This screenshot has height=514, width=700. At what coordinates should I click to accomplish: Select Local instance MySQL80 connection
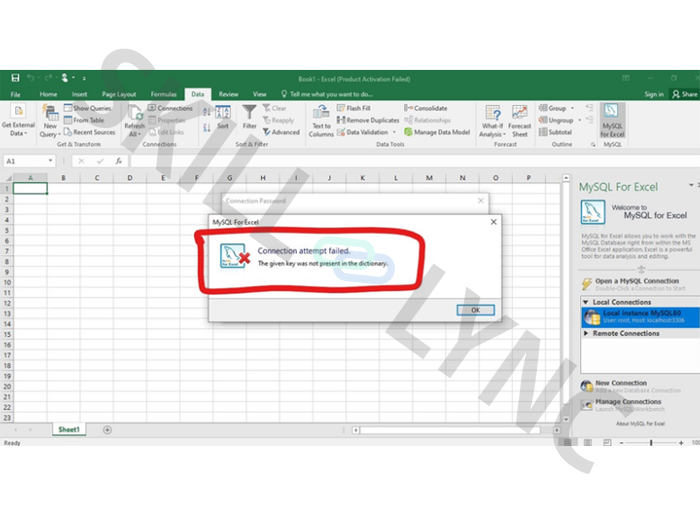pyautogui.click(x=641, y=317)
